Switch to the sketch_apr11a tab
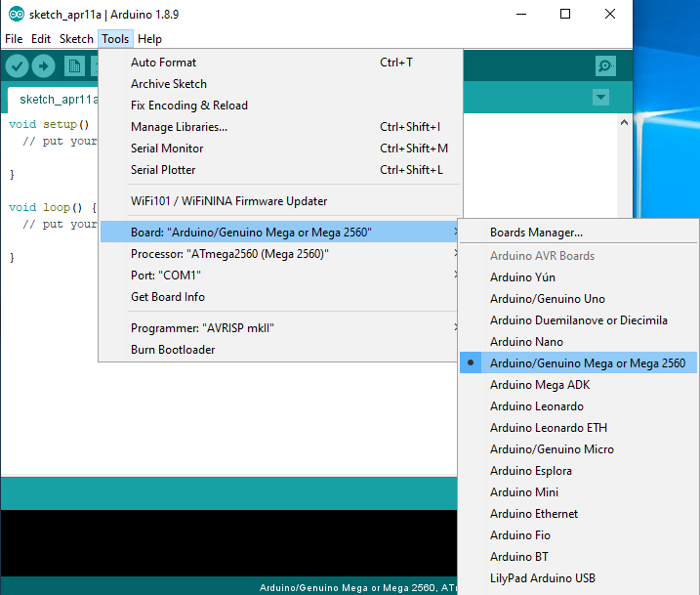The width and height of the screenshot is (700, 595). point(54,99)
